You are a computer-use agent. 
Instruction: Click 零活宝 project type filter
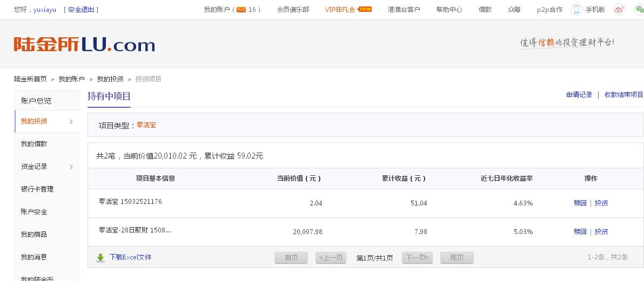coord(146,125)
